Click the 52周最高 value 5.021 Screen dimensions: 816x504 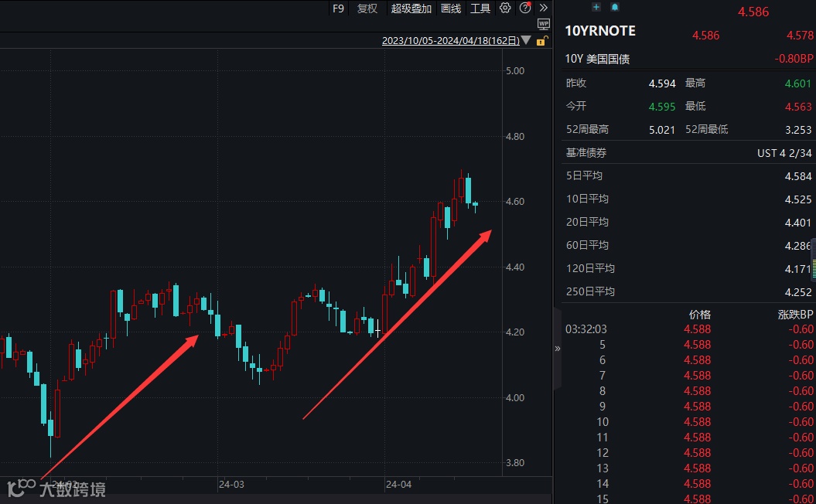(x=662, y=130)
